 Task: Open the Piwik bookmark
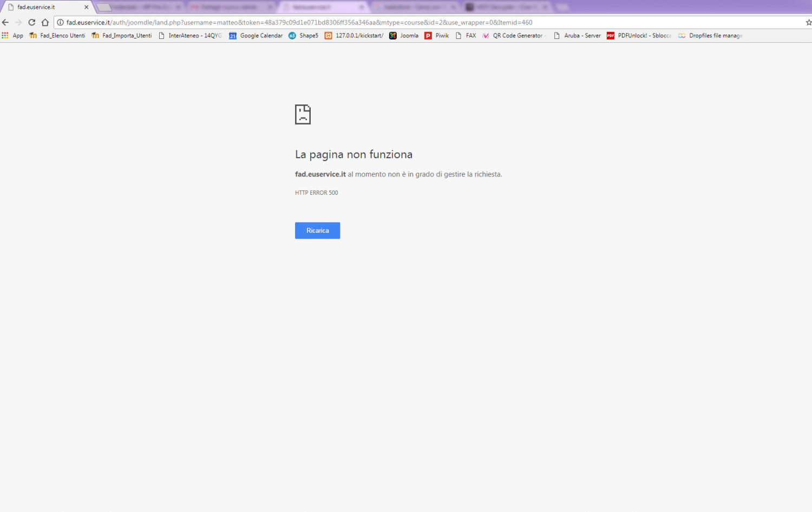point(437,36)
